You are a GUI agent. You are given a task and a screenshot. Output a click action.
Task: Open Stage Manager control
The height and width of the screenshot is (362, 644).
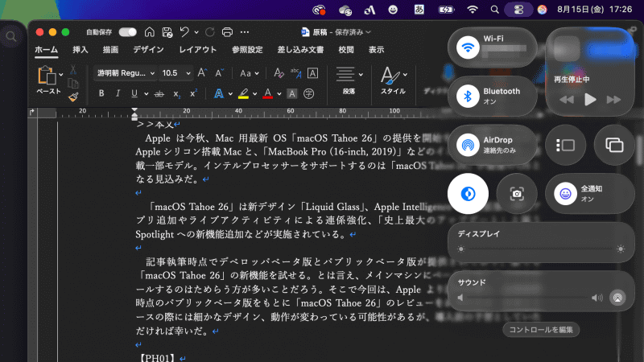coord(566,145)
